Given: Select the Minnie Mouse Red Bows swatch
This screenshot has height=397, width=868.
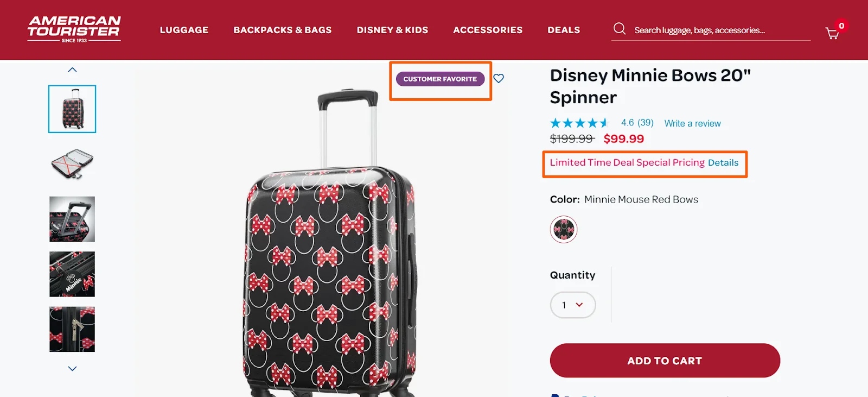Looking at the screenshot, I should click(563, 229).
